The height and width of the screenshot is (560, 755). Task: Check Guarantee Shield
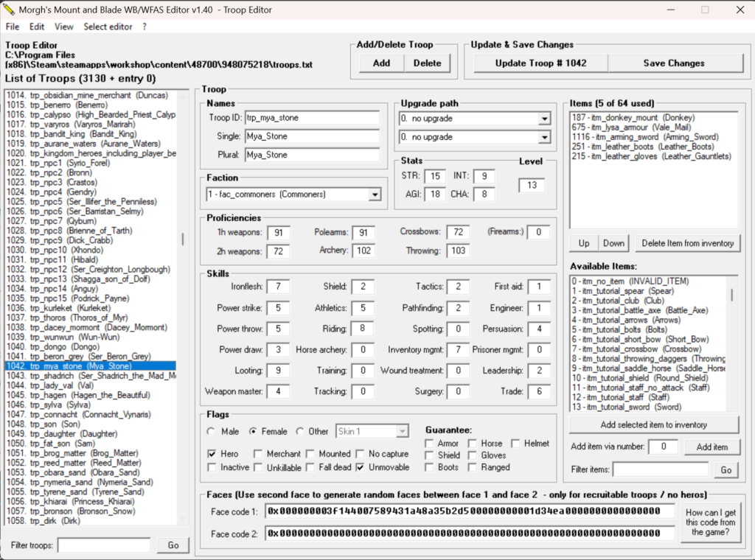point(429,455)
